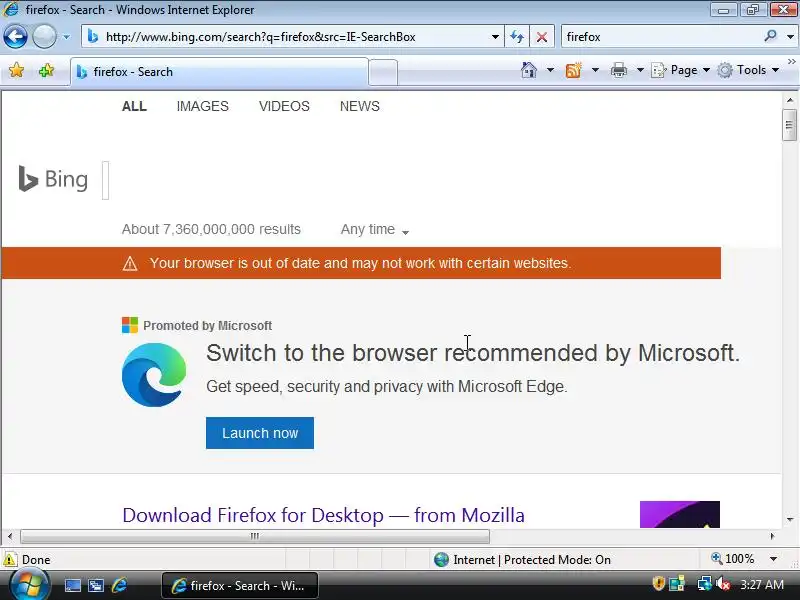Image resolution: width=800 pixels, height=600 pixels.
Task: Click the address bar URL field
Action: coord(291,37)
